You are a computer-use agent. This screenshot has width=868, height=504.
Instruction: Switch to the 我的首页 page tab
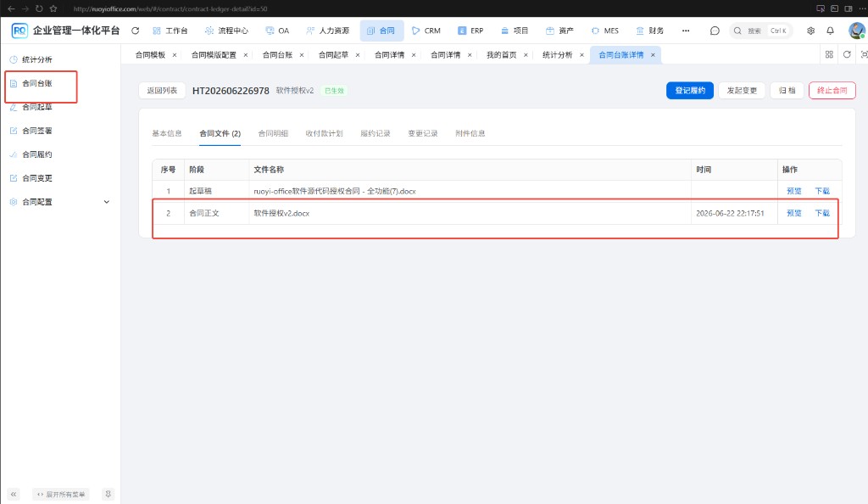pyautogui.click(x=502, y=55)
